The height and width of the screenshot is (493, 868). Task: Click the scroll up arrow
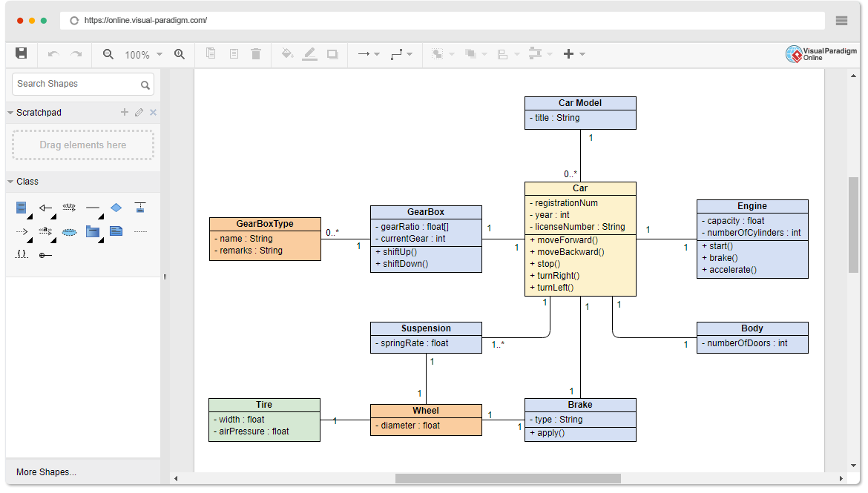[x=853, y=76]
